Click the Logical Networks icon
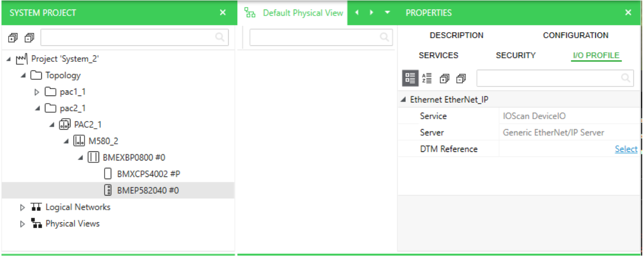 36,207
